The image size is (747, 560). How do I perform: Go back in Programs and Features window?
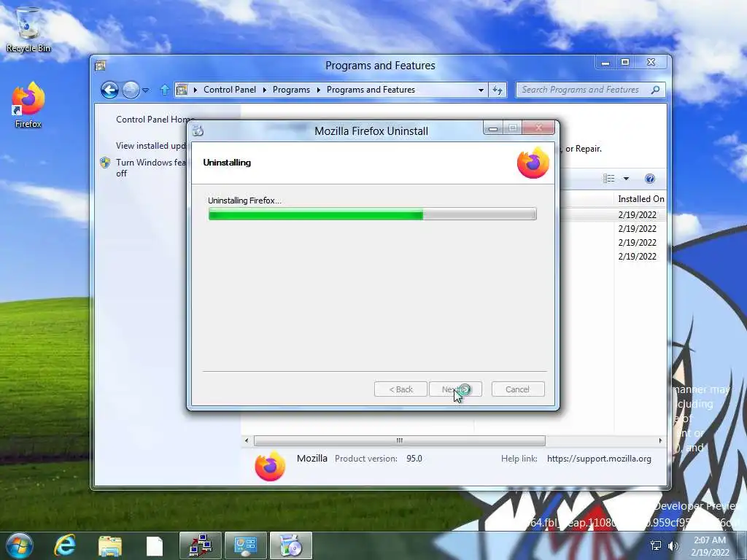pyautogui.click(x=109, y=90)
